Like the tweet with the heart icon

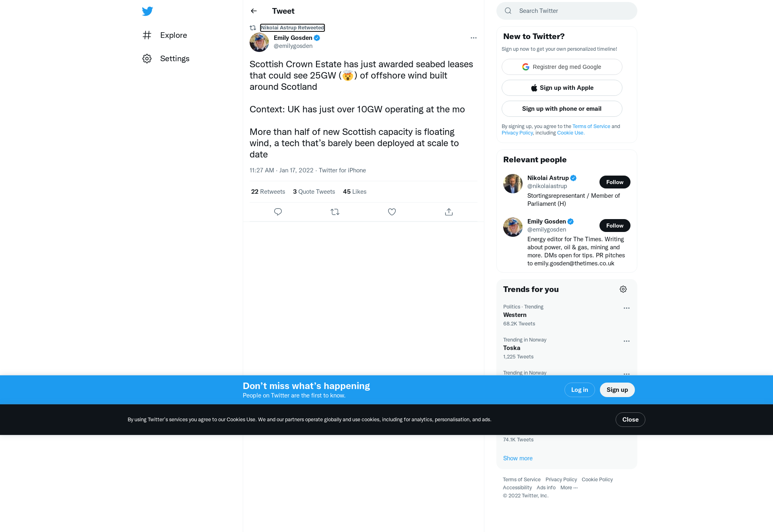pos(392,212)
